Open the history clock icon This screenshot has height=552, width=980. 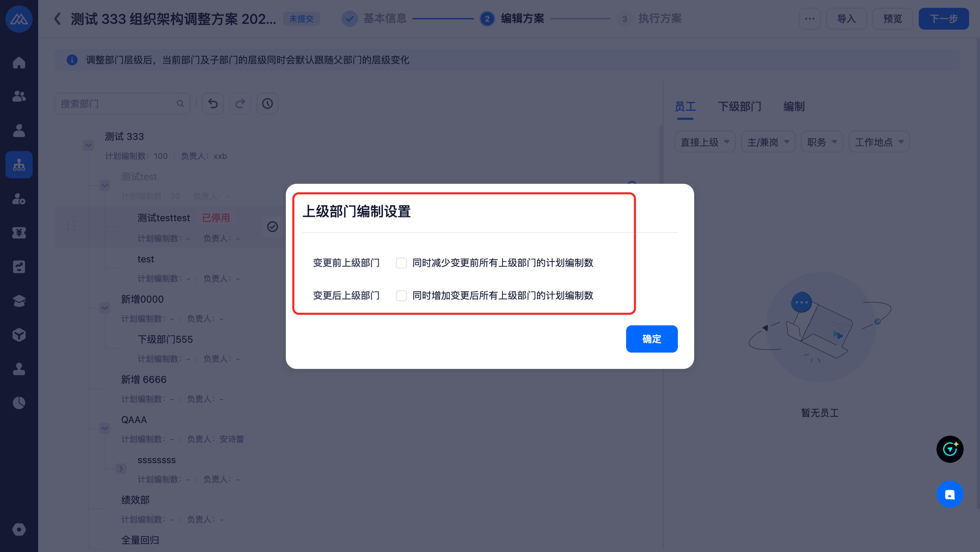click(x=267, y=103)
